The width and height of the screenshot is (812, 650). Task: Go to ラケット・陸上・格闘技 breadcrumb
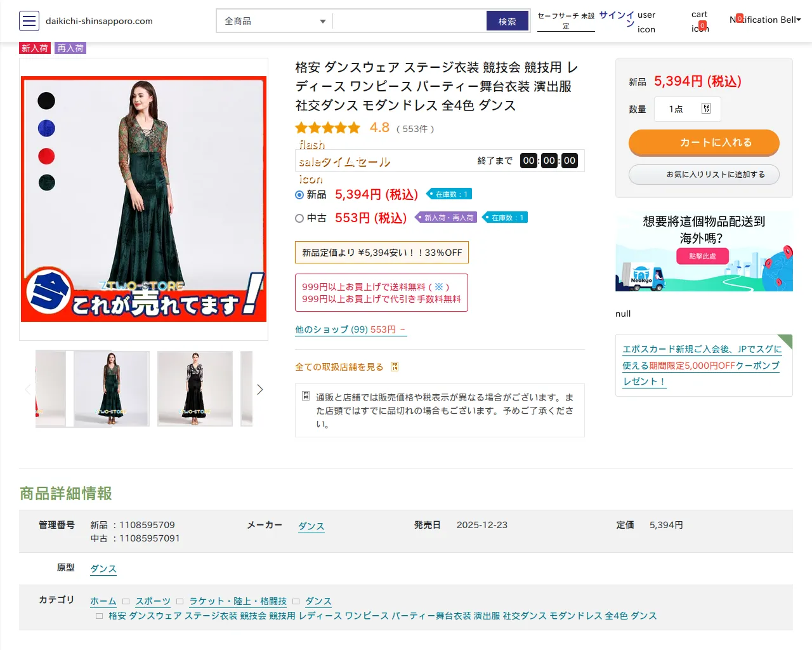238,601
